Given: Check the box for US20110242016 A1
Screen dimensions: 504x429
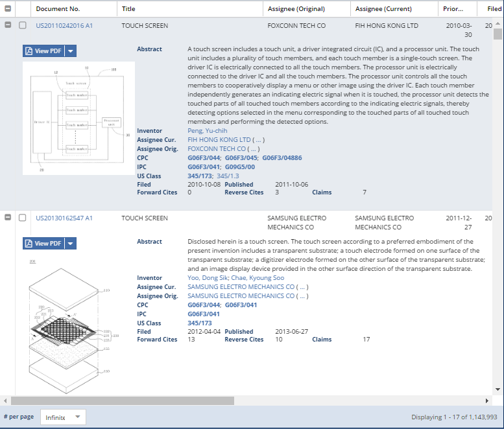Looking at the screenshot, I should [x=23, y=25].
